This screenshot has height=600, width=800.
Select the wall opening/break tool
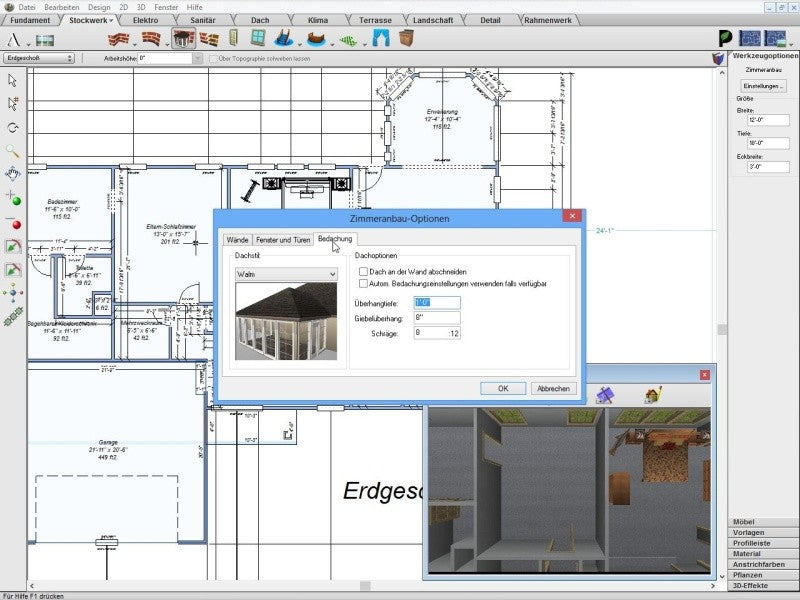(209, 39)
